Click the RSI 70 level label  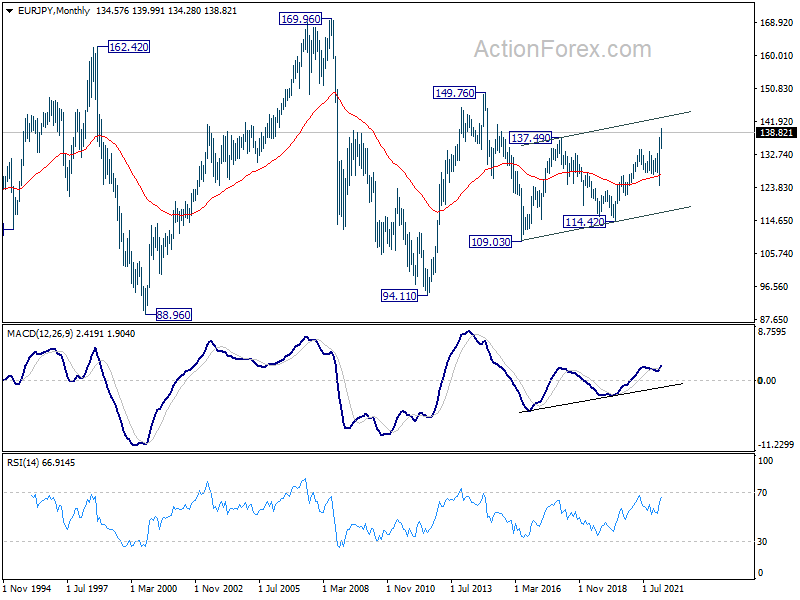pyautogui.click(x=762, y=493)
